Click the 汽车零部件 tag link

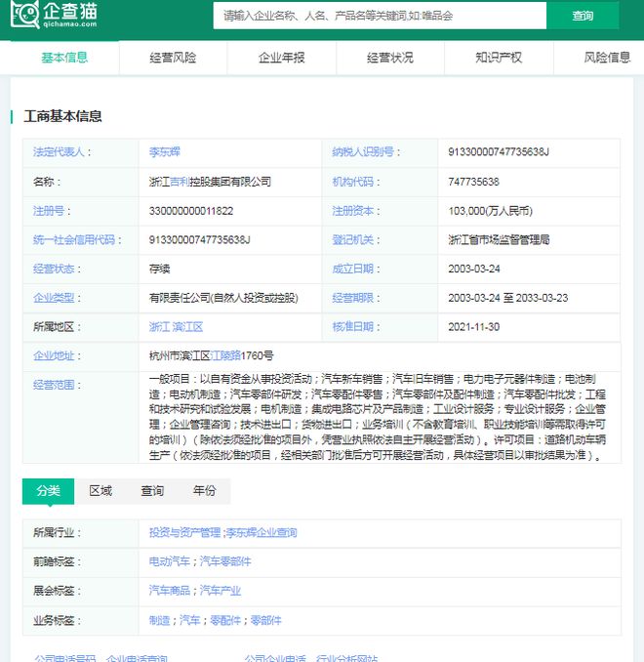point(225,562)
